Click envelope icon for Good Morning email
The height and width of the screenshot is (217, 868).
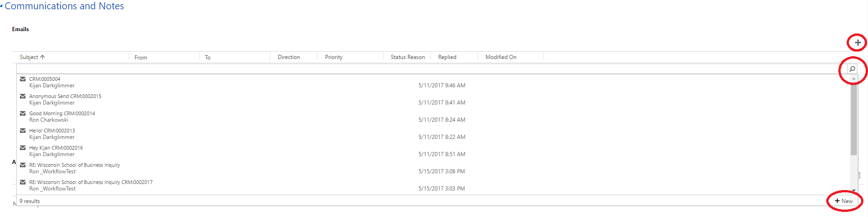coord(23,113)
